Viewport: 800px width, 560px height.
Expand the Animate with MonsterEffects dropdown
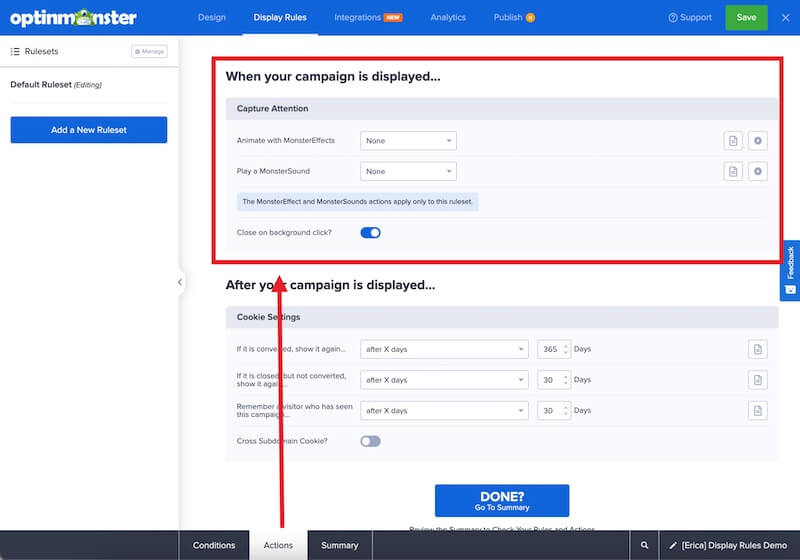(x=408, y=141)
